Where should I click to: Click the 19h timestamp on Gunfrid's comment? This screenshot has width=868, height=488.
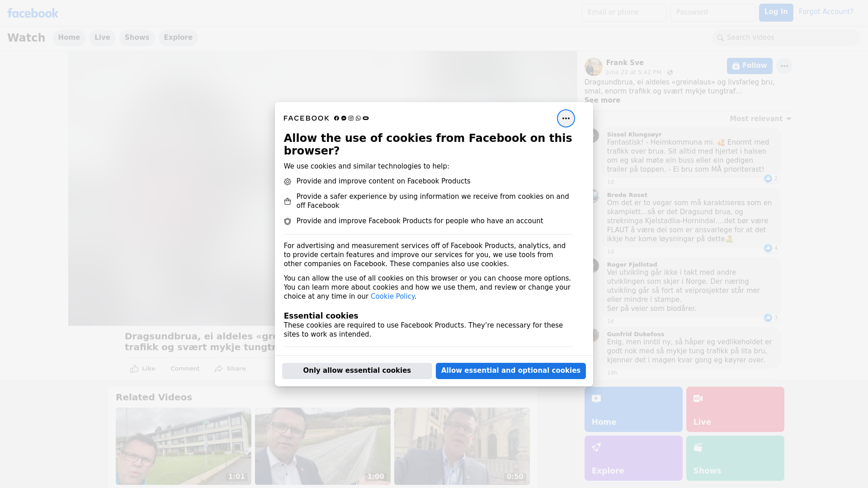[612, 373]
